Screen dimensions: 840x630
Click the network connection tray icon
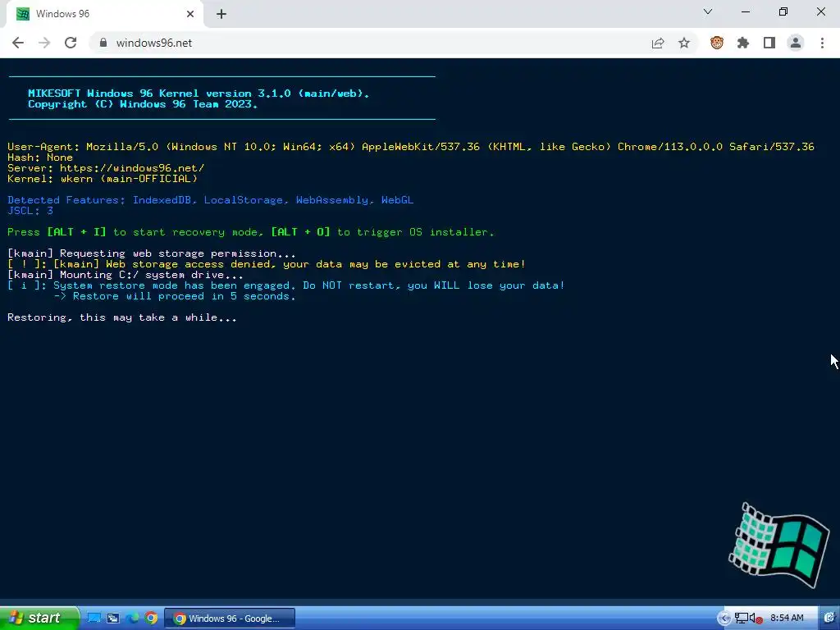tap(742, 619)
